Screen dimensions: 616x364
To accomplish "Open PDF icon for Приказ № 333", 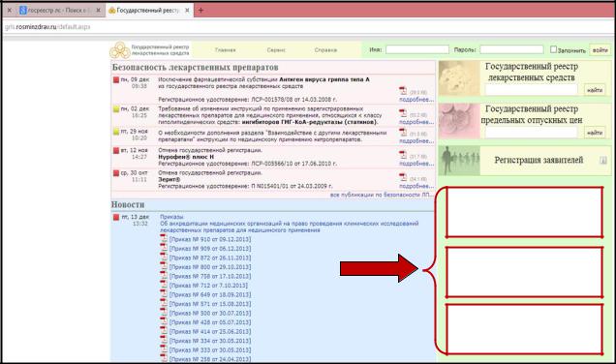I will (164, 349).
